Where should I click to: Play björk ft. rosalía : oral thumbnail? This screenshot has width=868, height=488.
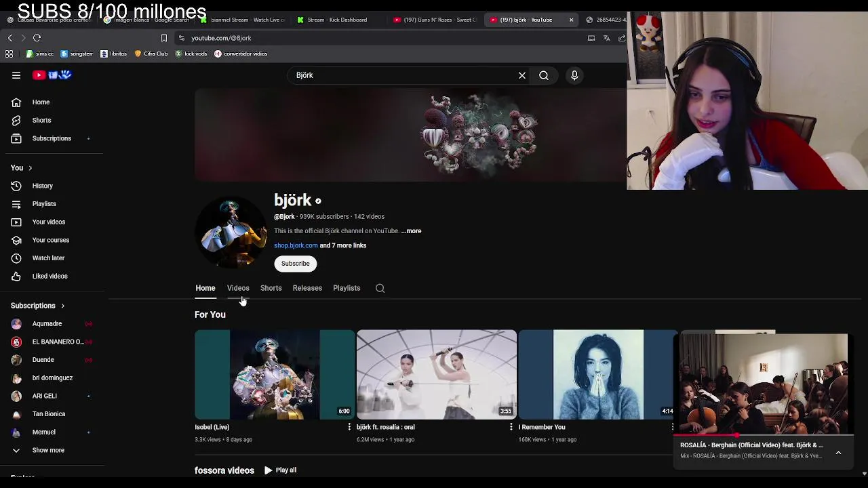pyautogui.click(x=437, y=375)
